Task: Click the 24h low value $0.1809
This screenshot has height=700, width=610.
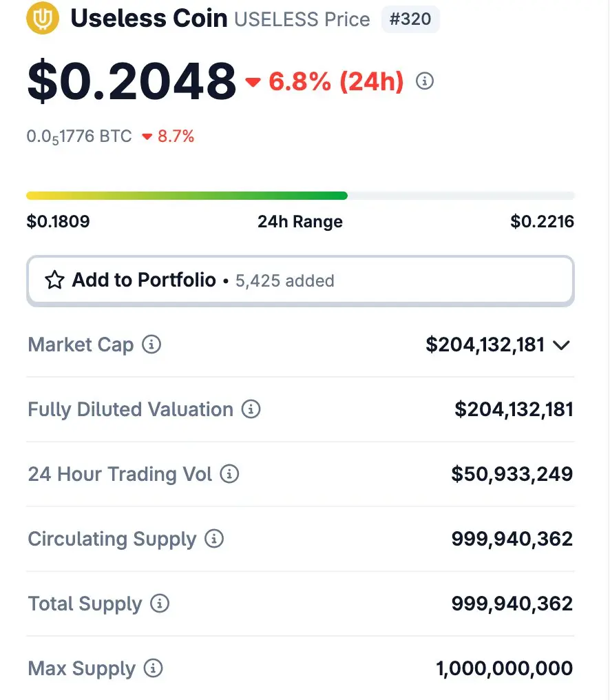Action: 58,221
